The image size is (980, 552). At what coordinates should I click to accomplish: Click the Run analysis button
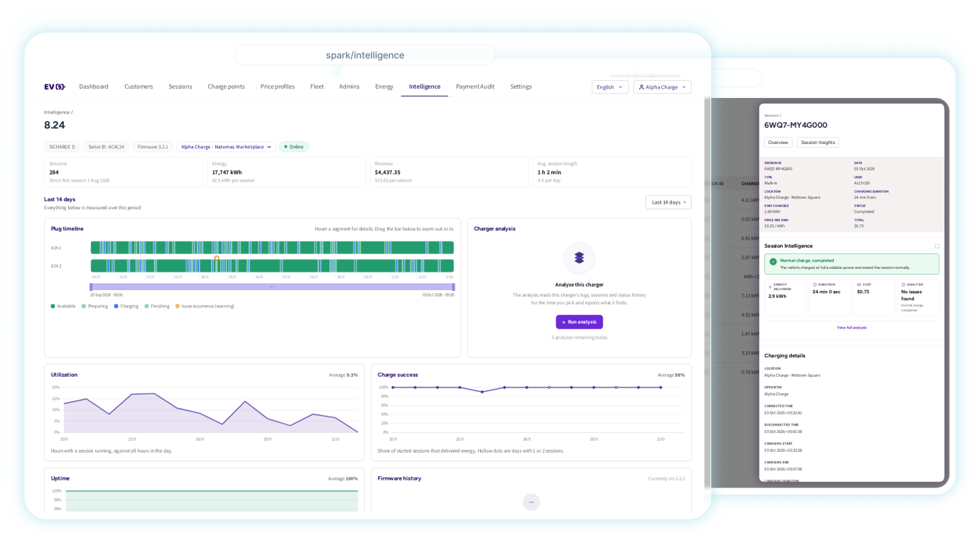coord(579,322)
